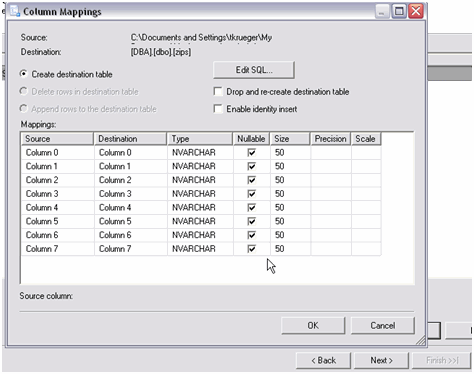Click Next in the wizard window

(381, 360)
